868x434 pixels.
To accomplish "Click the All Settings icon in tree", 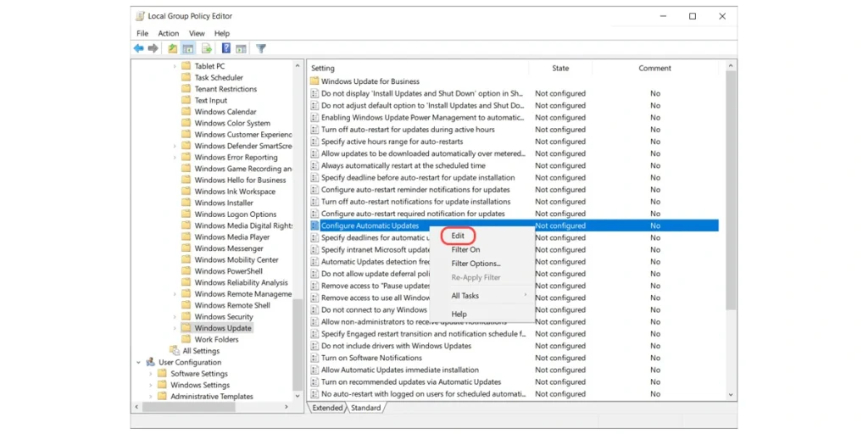I will coord(175,351).
